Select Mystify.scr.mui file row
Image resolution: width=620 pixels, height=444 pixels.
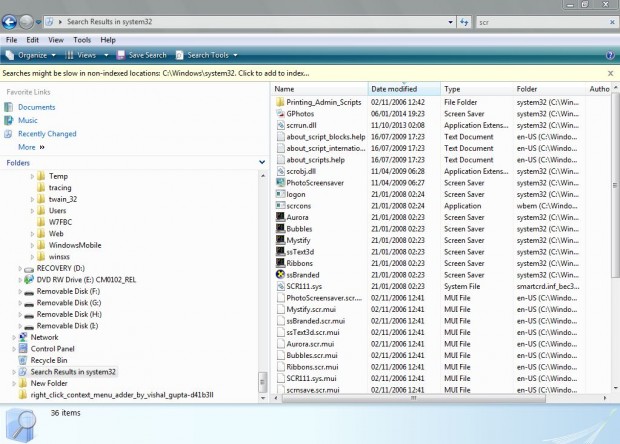[x=429, y=310]
